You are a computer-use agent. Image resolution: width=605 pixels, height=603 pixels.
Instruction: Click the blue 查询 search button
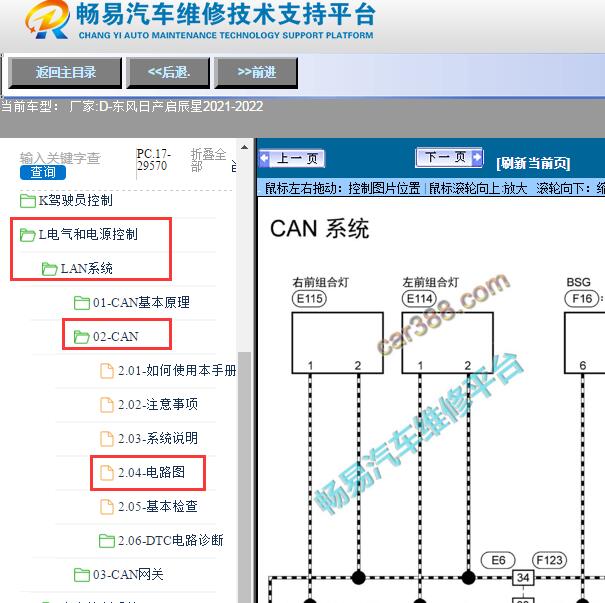tap(43, 172)
